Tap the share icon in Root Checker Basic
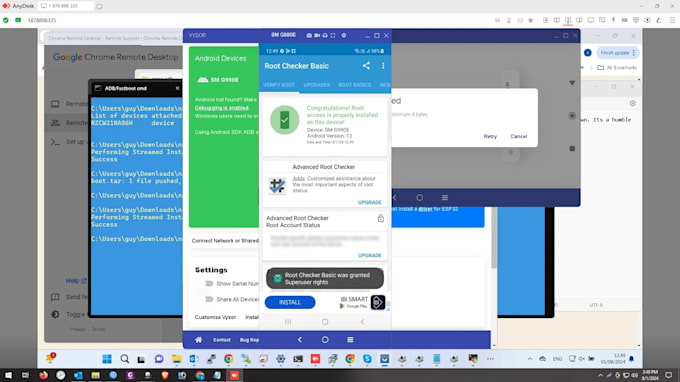680x382 pixels. [366, 66]
